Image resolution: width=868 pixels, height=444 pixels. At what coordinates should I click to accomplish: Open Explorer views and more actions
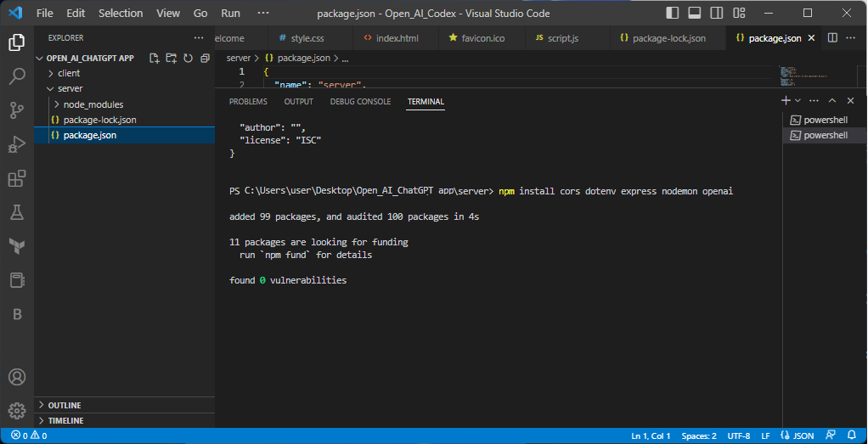199,38
